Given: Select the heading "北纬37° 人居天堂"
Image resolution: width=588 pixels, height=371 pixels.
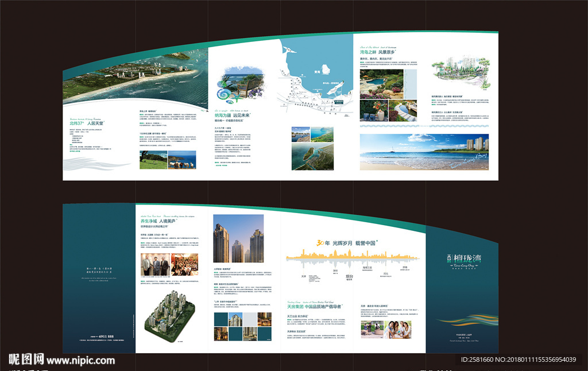Looking at the screenshot, I should tap(87, 123).
